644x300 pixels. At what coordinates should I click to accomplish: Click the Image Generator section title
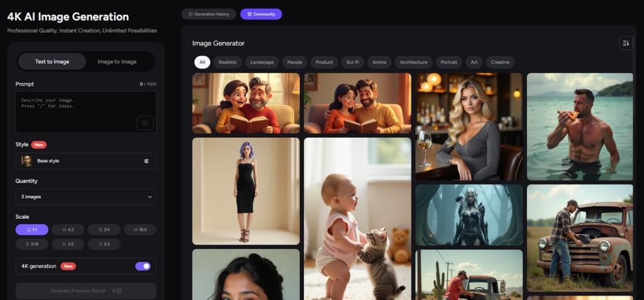point(218,43)
